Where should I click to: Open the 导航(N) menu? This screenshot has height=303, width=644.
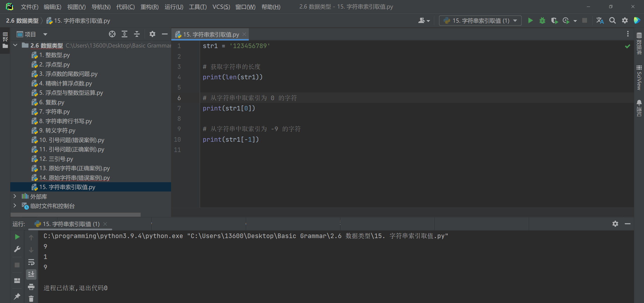[x=101, y=7]
